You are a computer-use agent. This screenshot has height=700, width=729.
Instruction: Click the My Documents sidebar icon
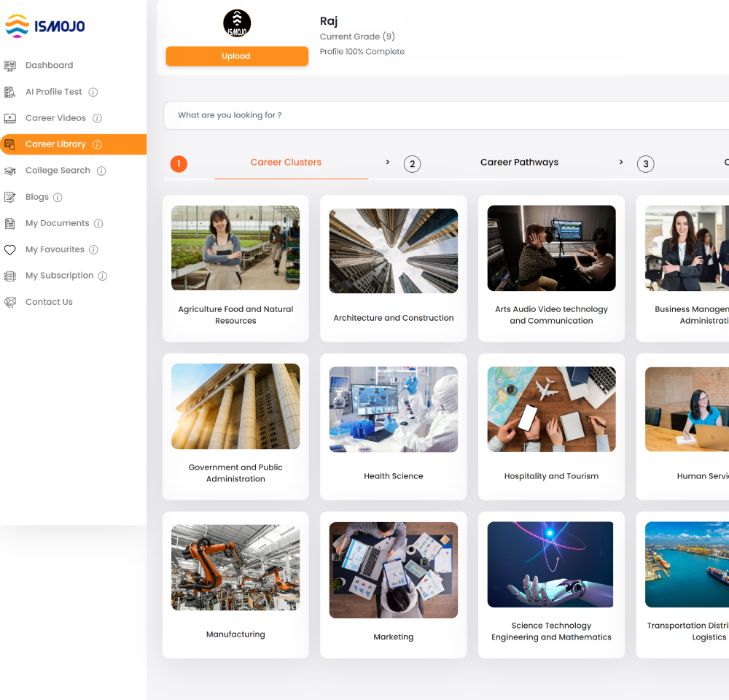pyautogui.click(x=9, y=223)
